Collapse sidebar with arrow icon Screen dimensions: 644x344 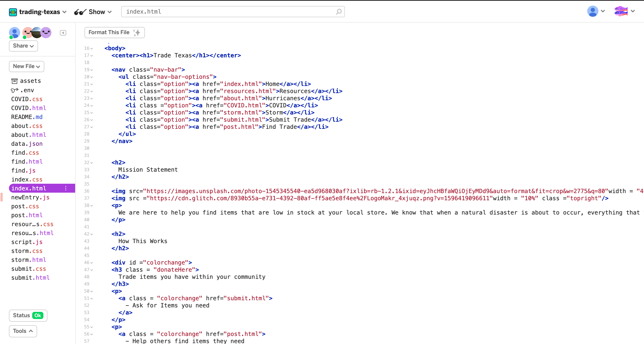click(63, 33)
